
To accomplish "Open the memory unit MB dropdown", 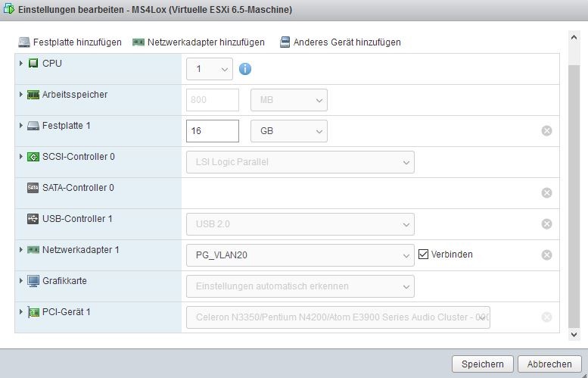I will point(289,100).
